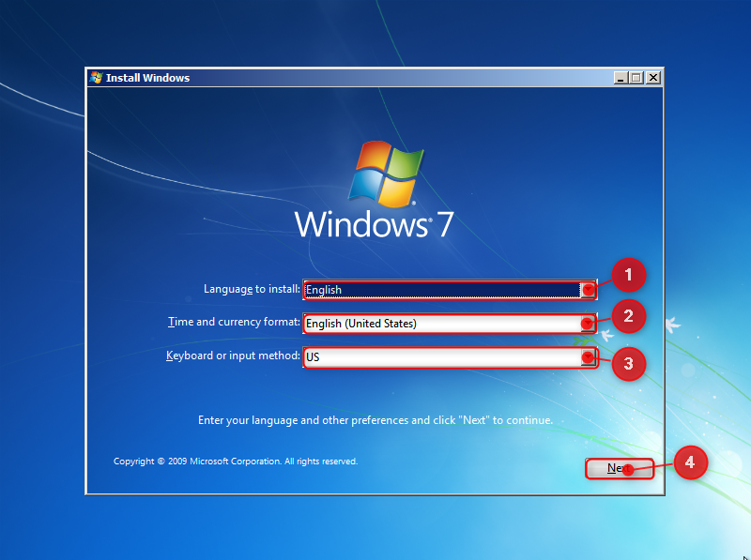The height and width of the screenshot is (560, 751).
Task: Click the "Time and currency format:" label
Action: point(234,322)
